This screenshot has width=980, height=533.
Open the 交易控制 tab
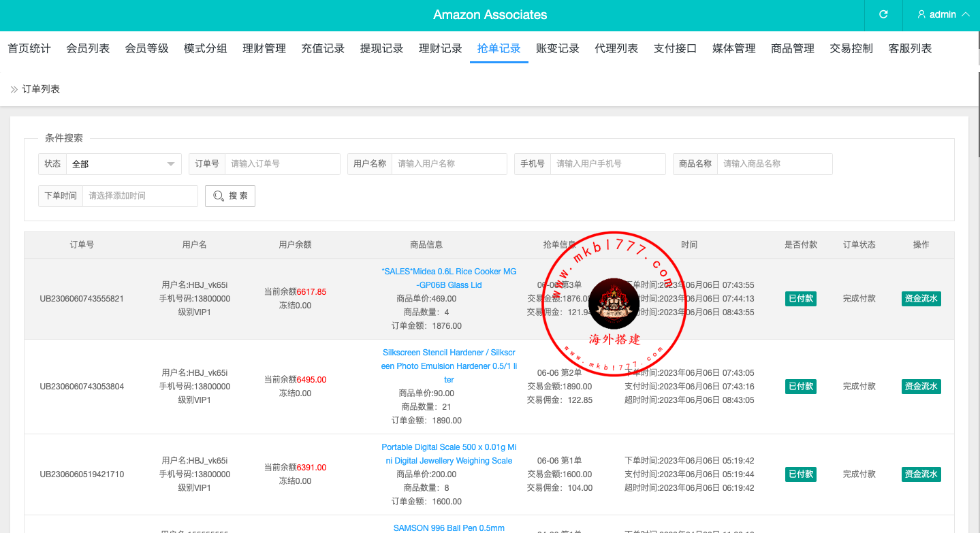click(x=851, y=48)
